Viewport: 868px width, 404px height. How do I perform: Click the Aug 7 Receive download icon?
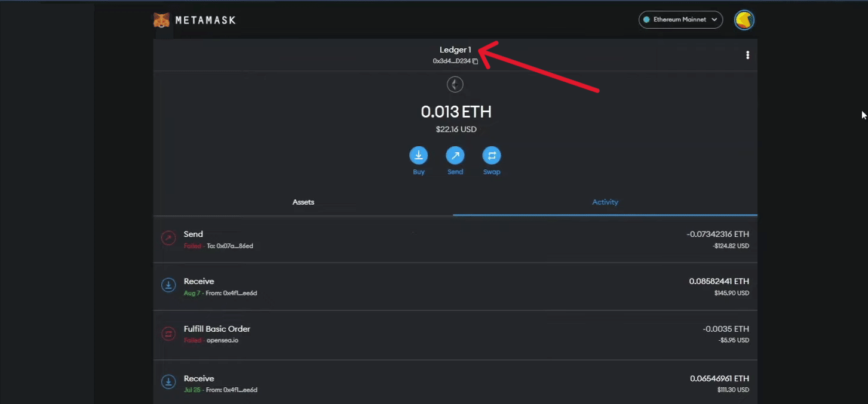pyautogui.click(x=168, y=285)
